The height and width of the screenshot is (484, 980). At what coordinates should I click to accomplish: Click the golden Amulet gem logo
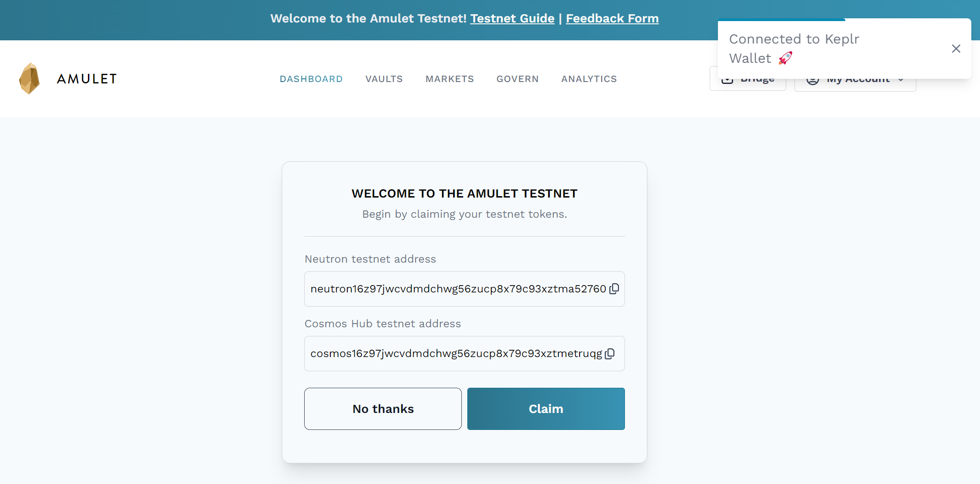tap(30, 78)
